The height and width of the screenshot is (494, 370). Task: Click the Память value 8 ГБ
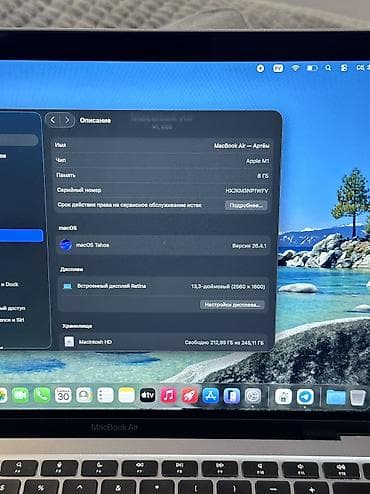(x=263, y=176)
